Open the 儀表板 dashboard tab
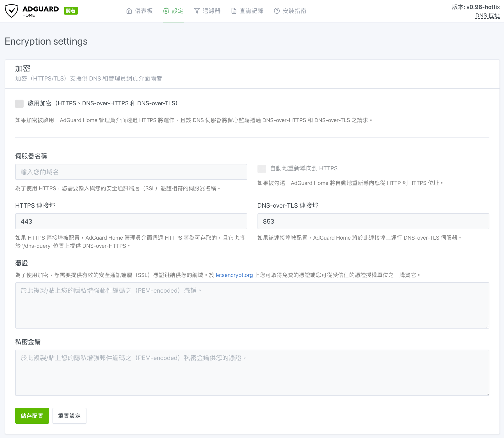Screen dimensions: 504x438 point(140,11)
